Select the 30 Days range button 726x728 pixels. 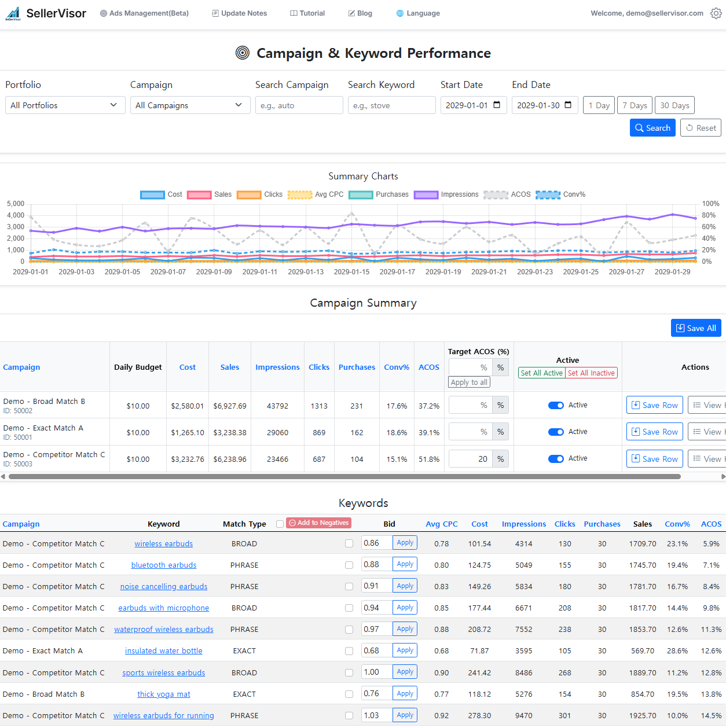point(674,105)
